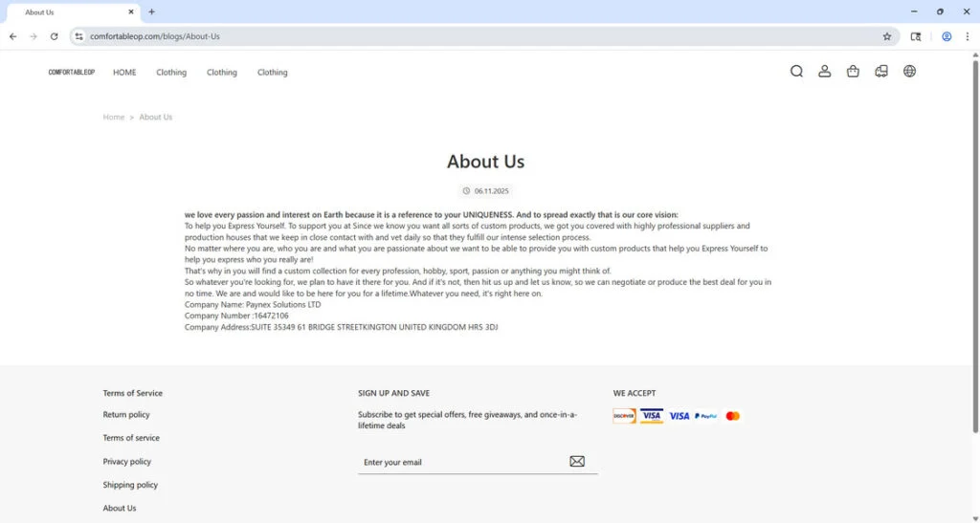Click the Mastercard payment logo
The image size is (980, 523).
coord(732,416)
